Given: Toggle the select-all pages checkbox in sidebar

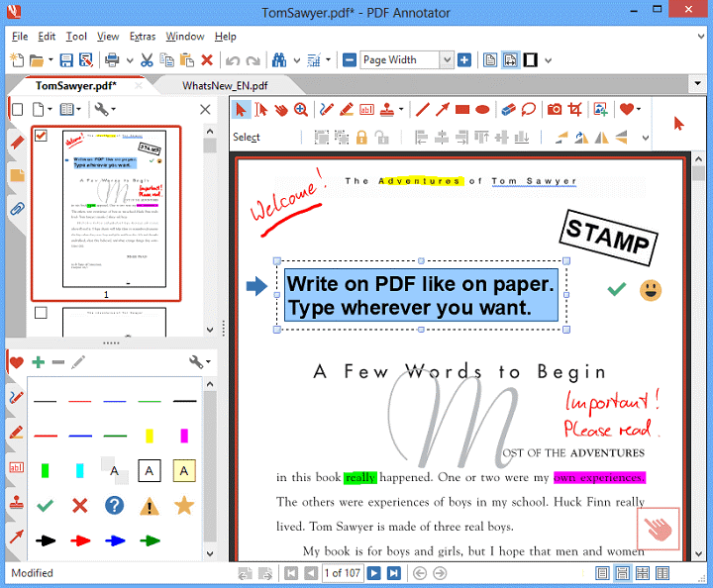Looking at the screenshot, I should (17, 109).
